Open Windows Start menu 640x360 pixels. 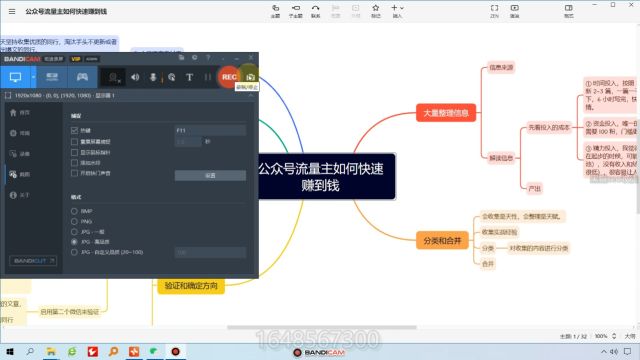10,351
